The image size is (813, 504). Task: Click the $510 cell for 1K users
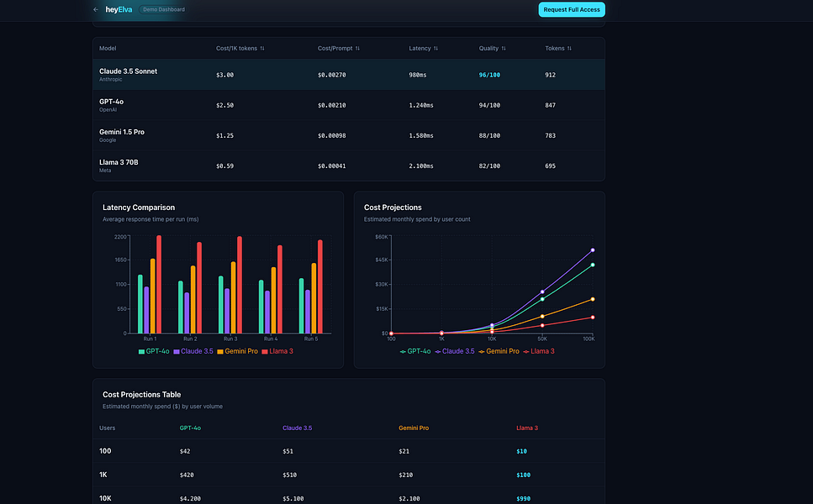click(x=289, y=475)
